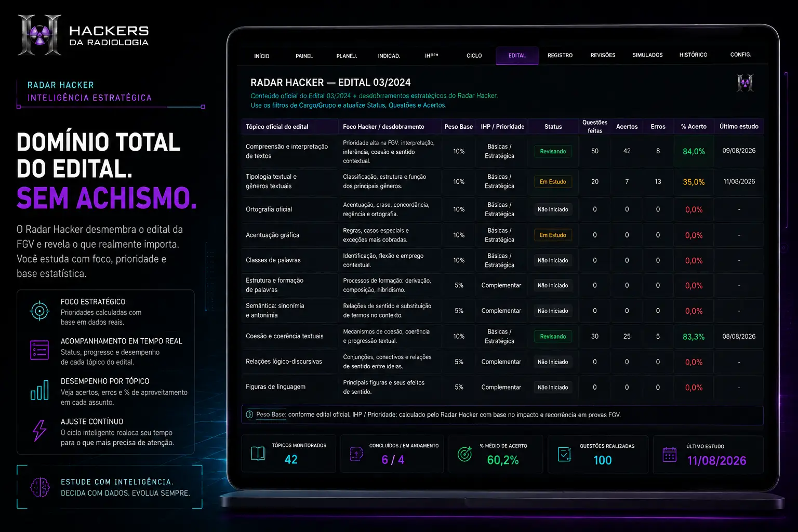Open the PLANEJ. tab

coord(347,56)
